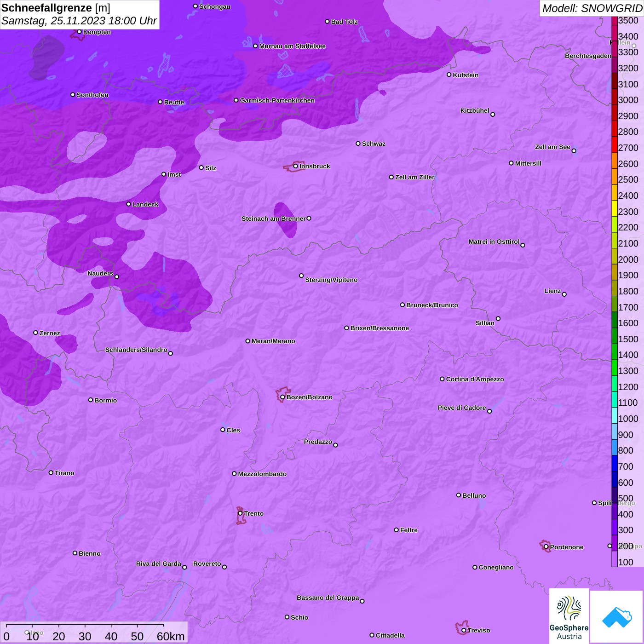The height and width of the screenshot is (644, 644).
Task: Click the Sterzing/Vipiteno label
Action: pyautogui.click(x=331, y=280)
